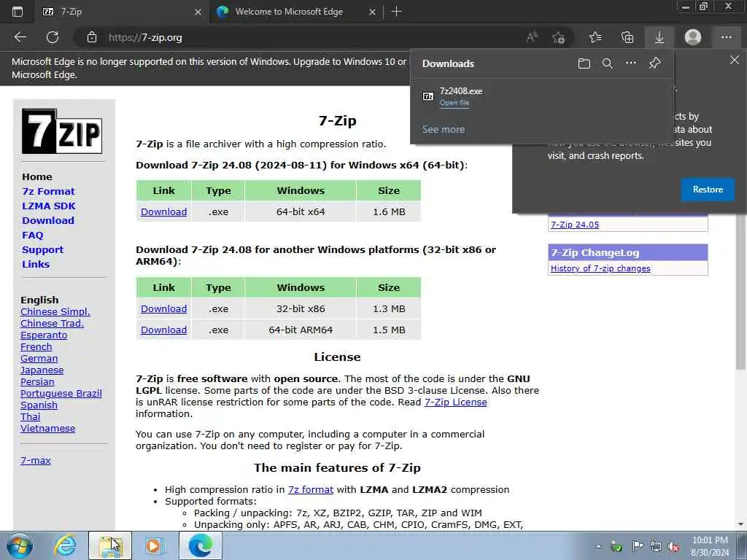Download the 64-bit x64 installer
This screenshot has width=747, height=560.
pyautogui.click(x=164, y=212)
